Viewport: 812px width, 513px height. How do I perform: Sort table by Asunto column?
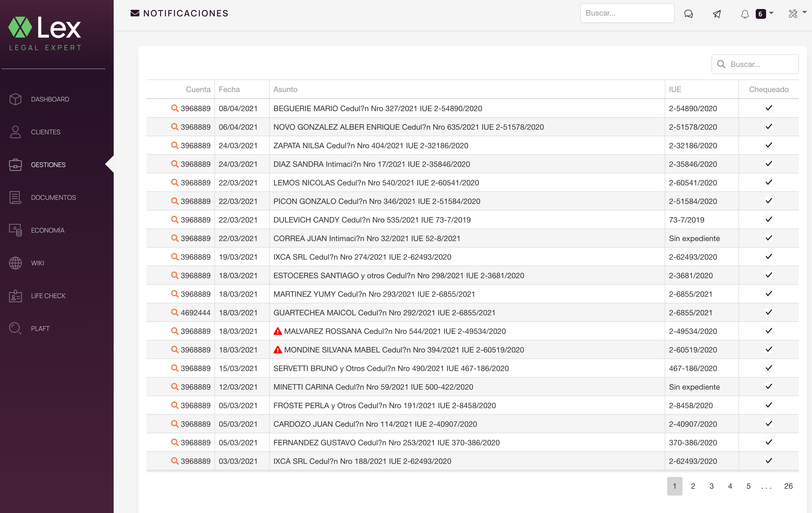[285, 89]
